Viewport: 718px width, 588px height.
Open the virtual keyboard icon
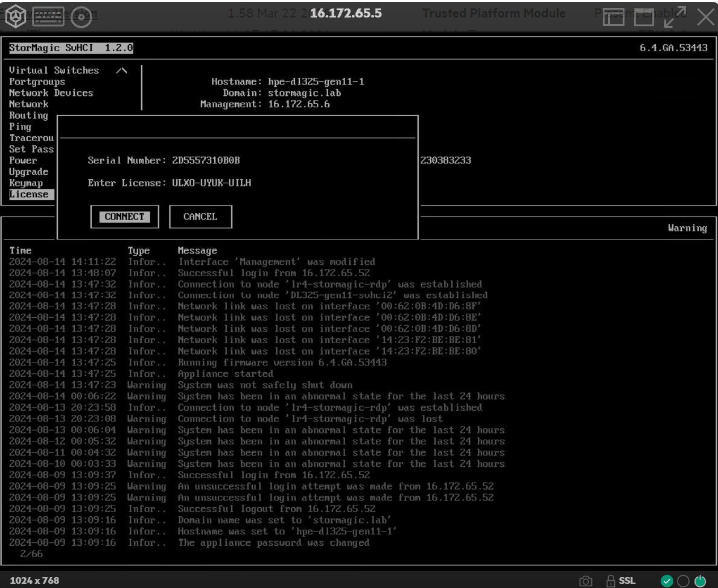48,16
